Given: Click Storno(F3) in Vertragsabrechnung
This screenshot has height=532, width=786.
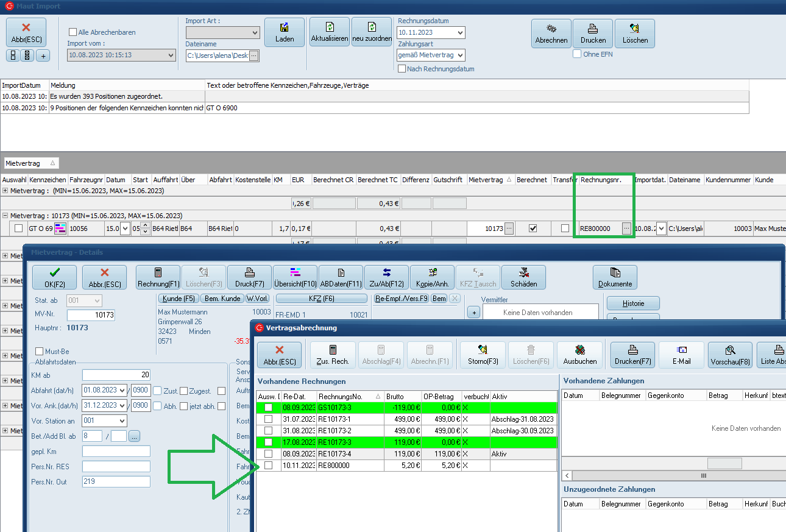Looking at the screenshot, I should click(482, 355).
